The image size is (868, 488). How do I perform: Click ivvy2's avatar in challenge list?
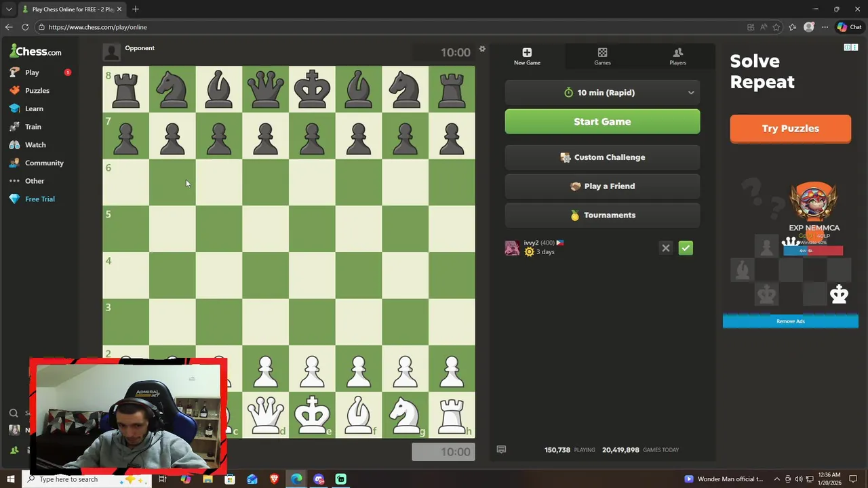tap(513, 248)
